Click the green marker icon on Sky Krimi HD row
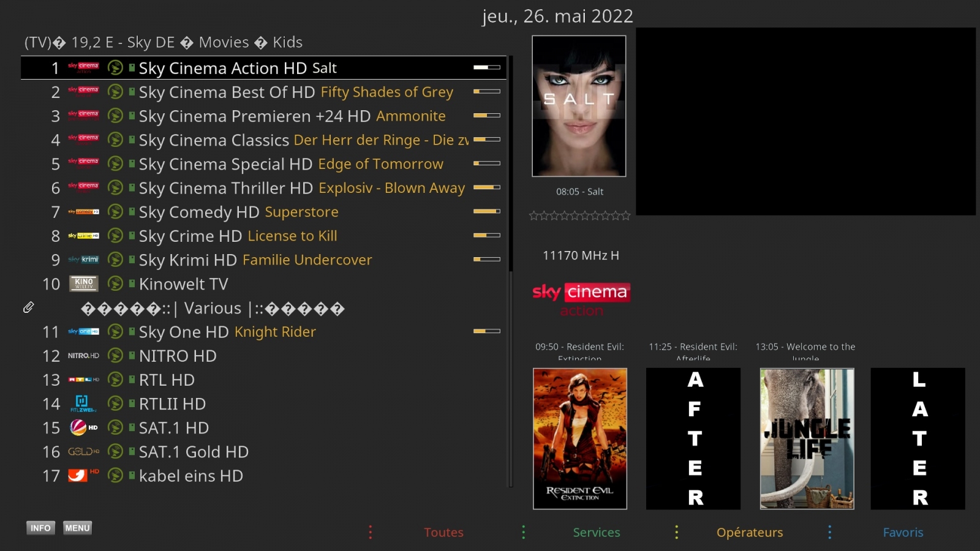 click(x=132, y=259)
